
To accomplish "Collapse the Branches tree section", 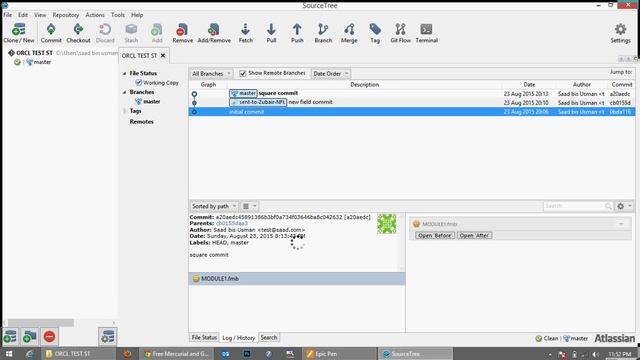I will tap(124, 92).
